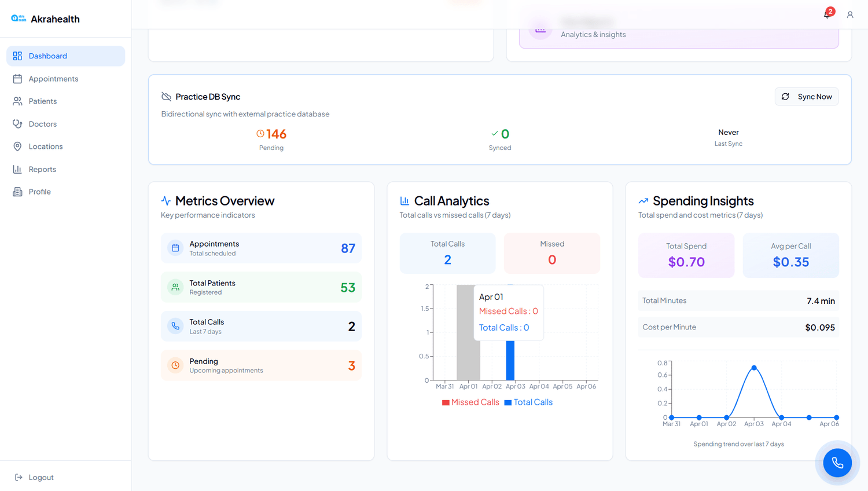Toggle the Total Calls legend entry
This screenshot has width=868, height=491.
pos(528,402)
